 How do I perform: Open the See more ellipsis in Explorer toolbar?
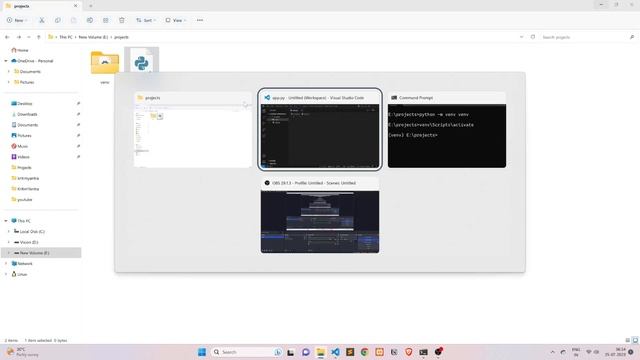click(200, 20)
